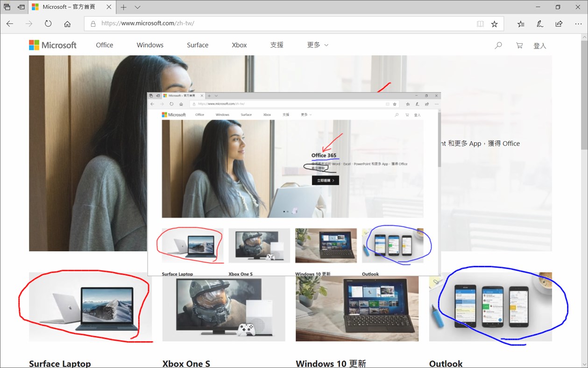Open shopping cart in inset window page
Viewport: 588px width, 368px height.
point(407,115)
